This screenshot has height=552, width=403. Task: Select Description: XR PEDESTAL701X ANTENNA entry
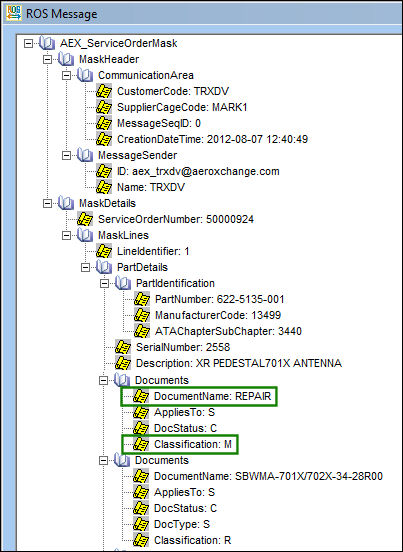point(239,363)
